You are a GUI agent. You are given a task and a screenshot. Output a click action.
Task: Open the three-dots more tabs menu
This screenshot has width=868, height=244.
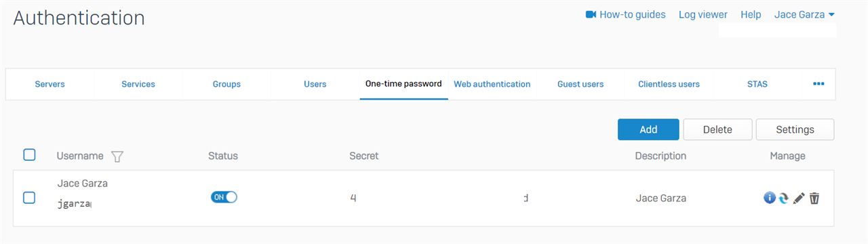click(818, 84)
